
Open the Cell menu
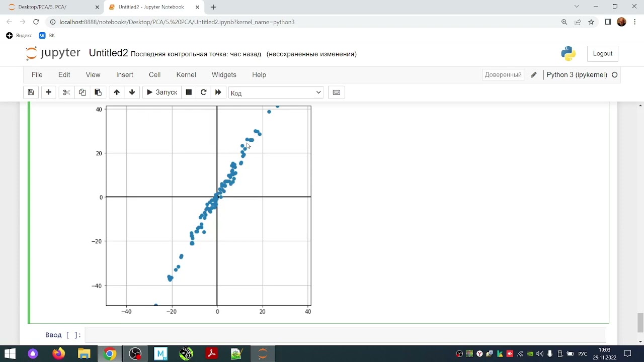click(x=154, y=74)
